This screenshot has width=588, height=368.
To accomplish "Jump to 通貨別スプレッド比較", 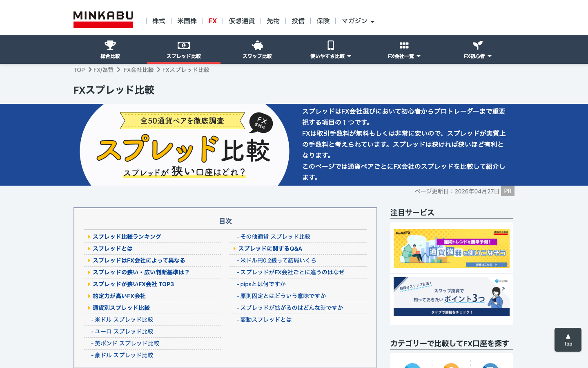I will [121, 308].
